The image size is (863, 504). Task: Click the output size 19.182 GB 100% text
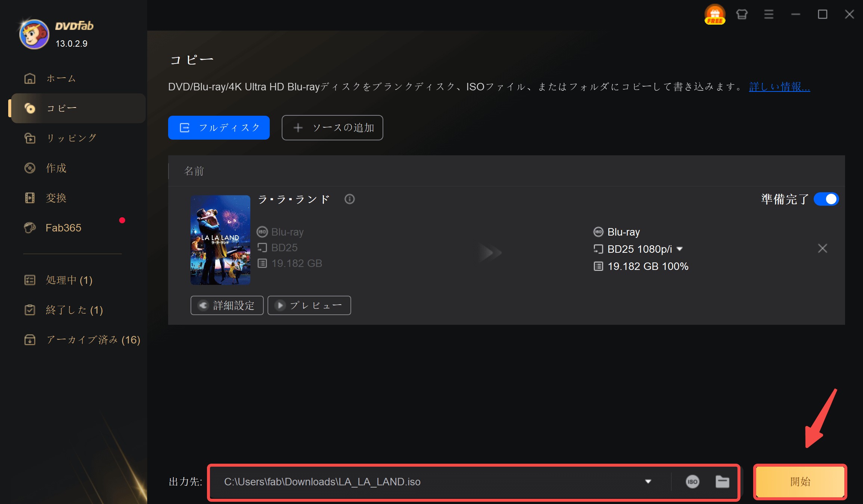648,266
